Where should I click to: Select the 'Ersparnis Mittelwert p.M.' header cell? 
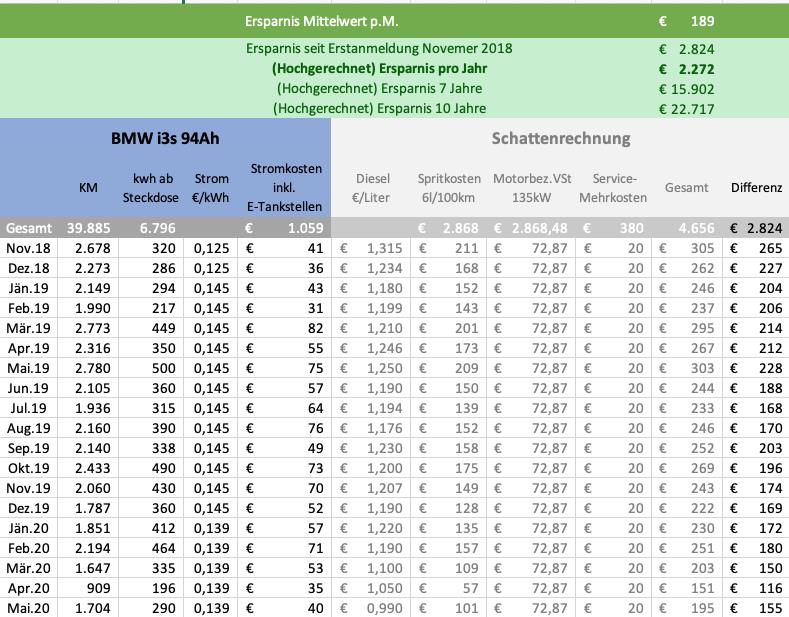(322, 22)
